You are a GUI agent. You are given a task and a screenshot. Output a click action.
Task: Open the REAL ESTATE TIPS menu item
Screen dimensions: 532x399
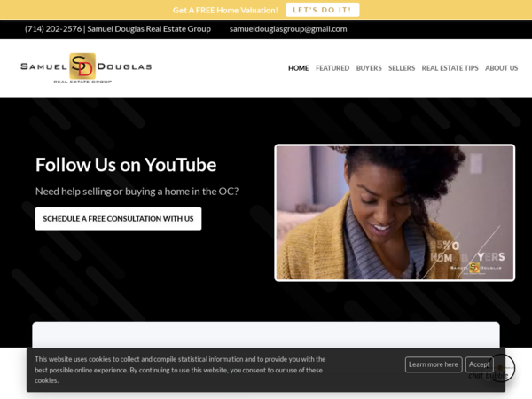[x=450, y=68]
